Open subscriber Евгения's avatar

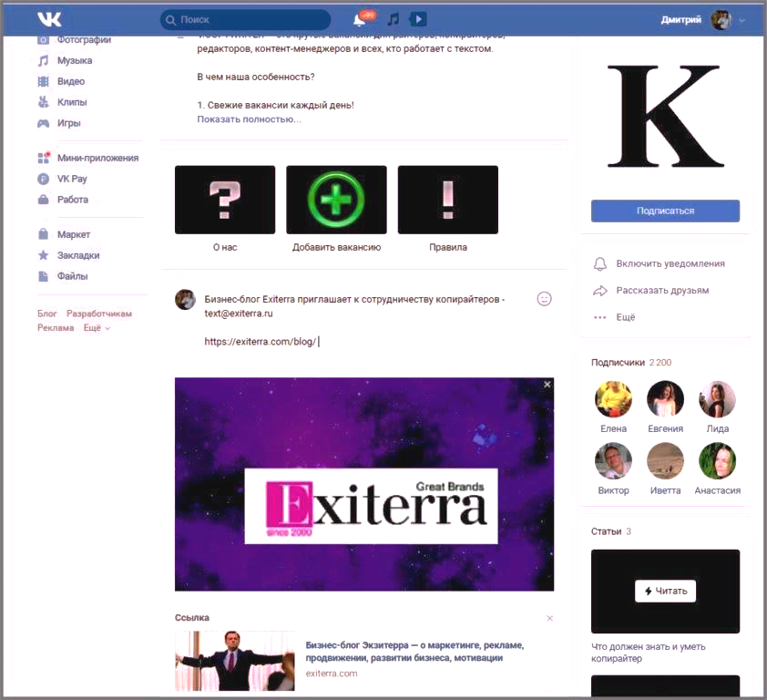[x=665, y=399]
